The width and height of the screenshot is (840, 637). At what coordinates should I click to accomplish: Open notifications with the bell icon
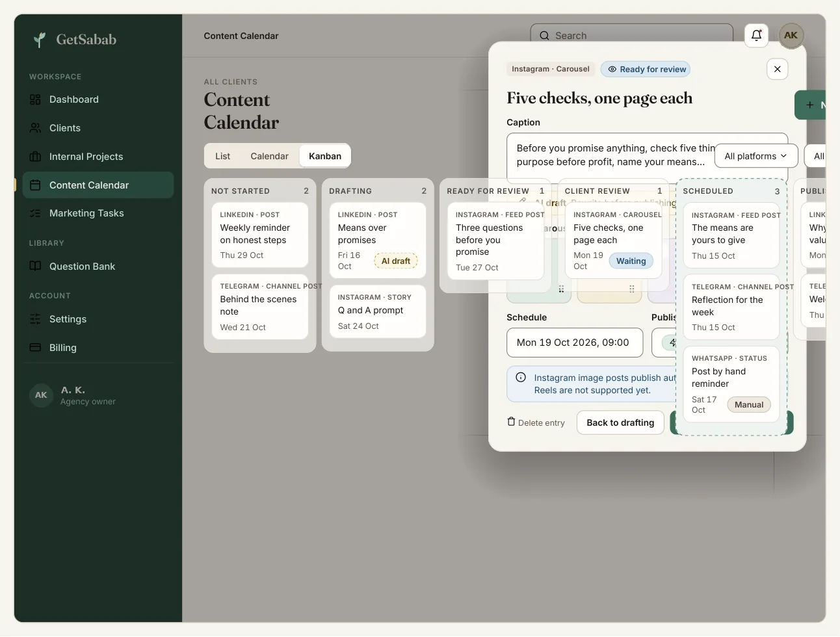pos(756,36)
